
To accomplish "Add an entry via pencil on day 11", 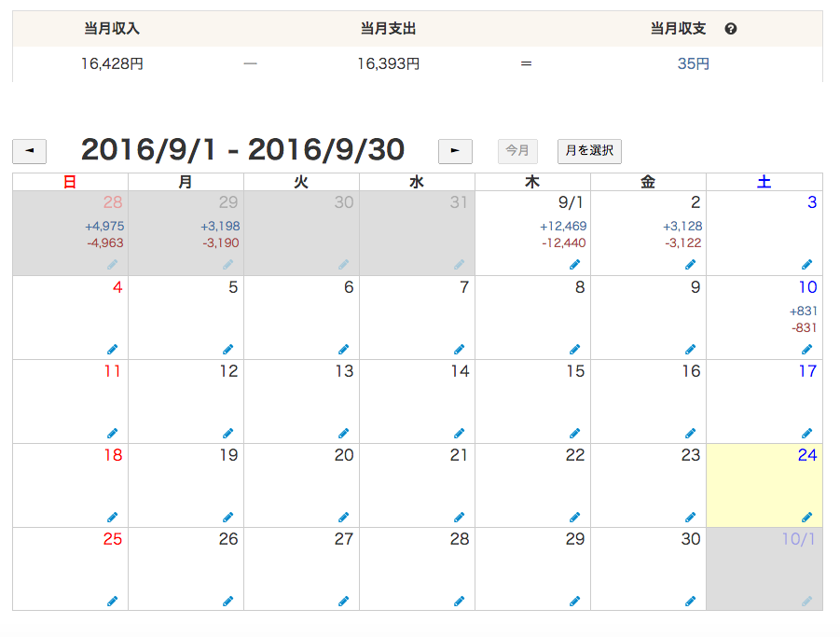I will 113,433.
